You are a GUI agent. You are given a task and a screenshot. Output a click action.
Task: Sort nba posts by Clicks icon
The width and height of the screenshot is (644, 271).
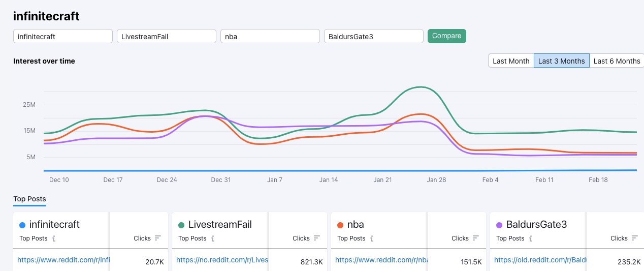476,238
